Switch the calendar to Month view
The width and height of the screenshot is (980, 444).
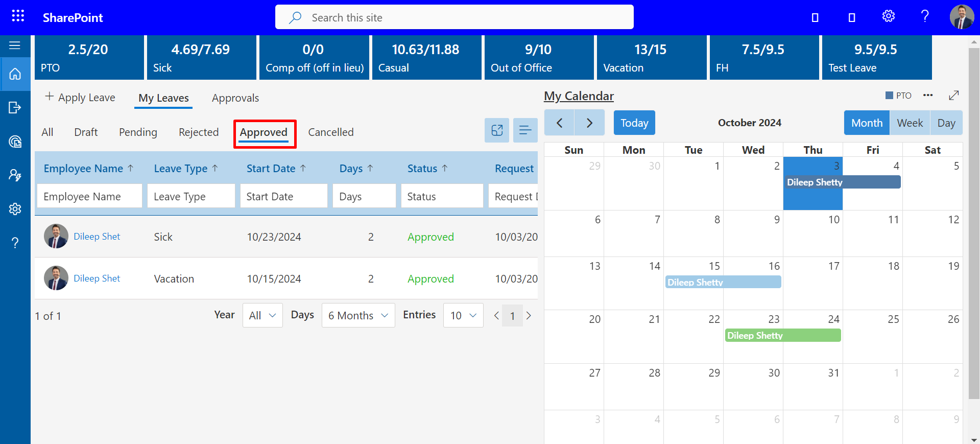click(867, 123)
